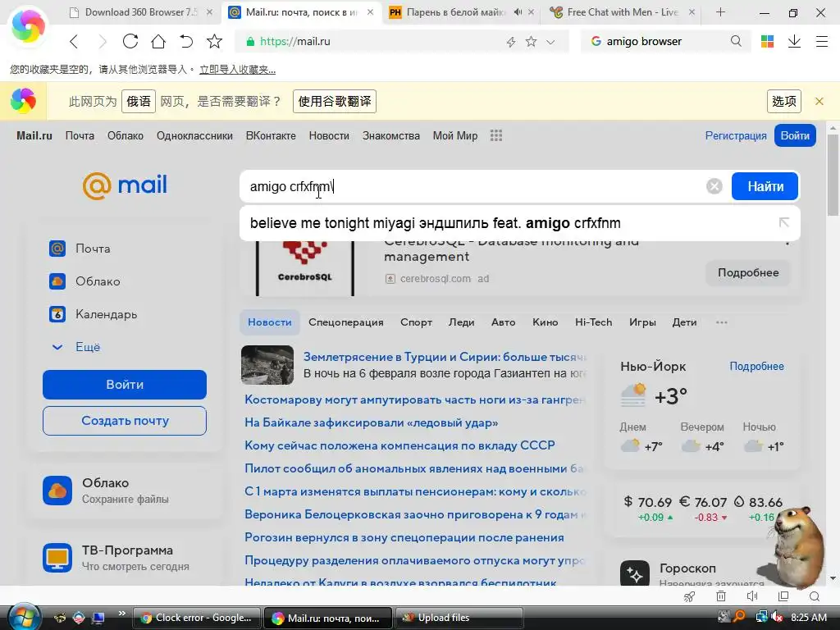This screenshot has width=840, height=630.
Task: Open На Байкале зафиксировали ледовый удар headline
Action: coord(372,422)
